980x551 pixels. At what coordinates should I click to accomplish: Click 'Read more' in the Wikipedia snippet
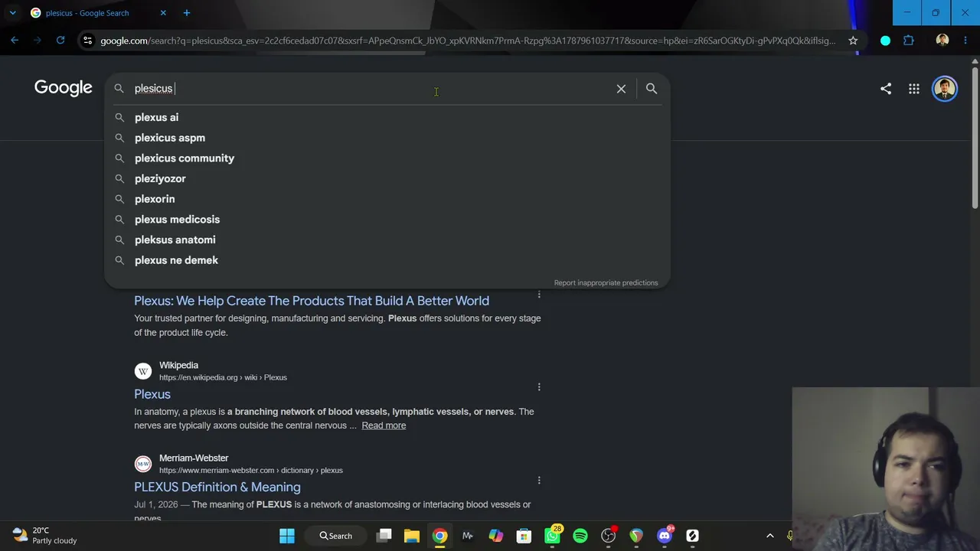[384, 425]
